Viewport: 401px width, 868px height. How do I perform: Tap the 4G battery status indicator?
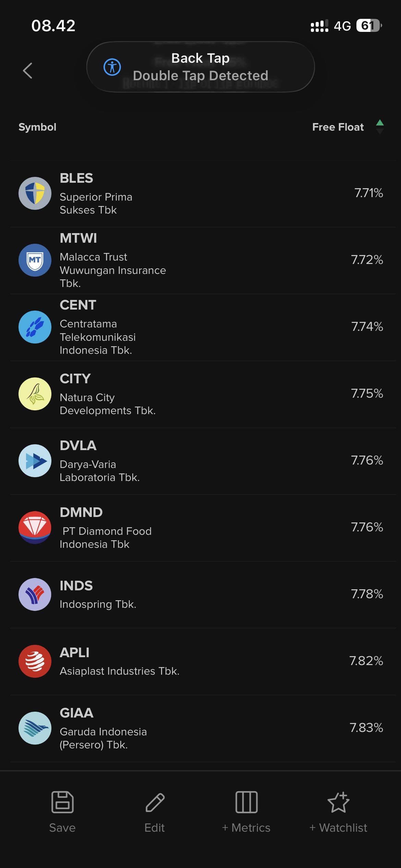tap(369, 26)
